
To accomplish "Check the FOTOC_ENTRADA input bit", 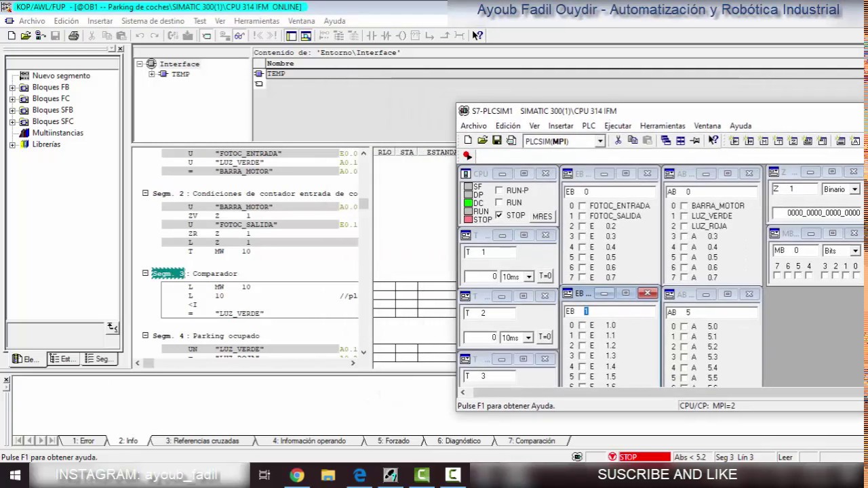I will click(582, 206).
